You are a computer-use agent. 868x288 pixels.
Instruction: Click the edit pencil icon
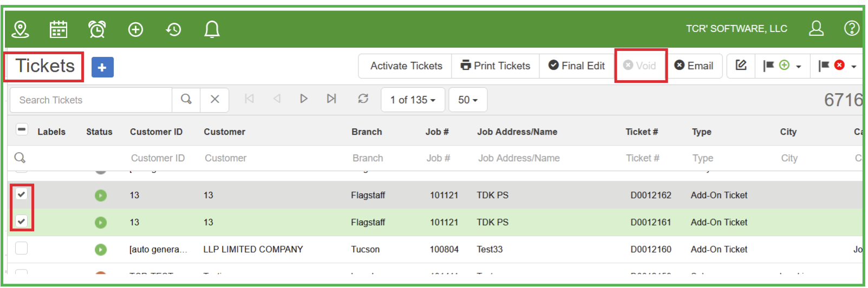point(741,66)
